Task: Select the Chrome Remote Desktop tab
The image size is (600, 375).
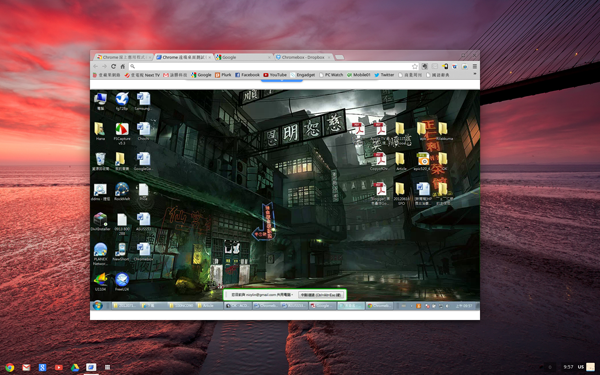Action: (184, 57)
